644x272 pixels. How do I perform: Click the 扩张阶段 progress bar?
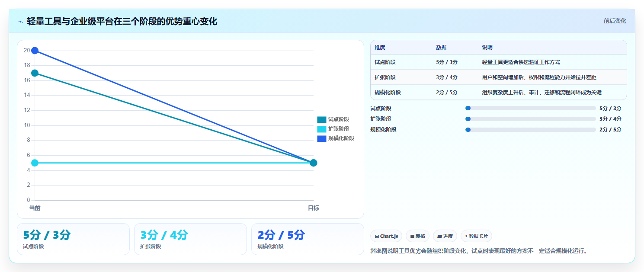coord(530,119)
